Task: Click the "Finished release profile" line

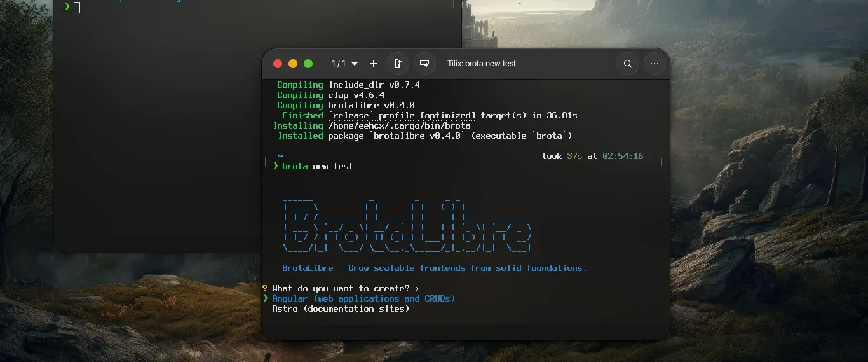Action: pos(430,115)
